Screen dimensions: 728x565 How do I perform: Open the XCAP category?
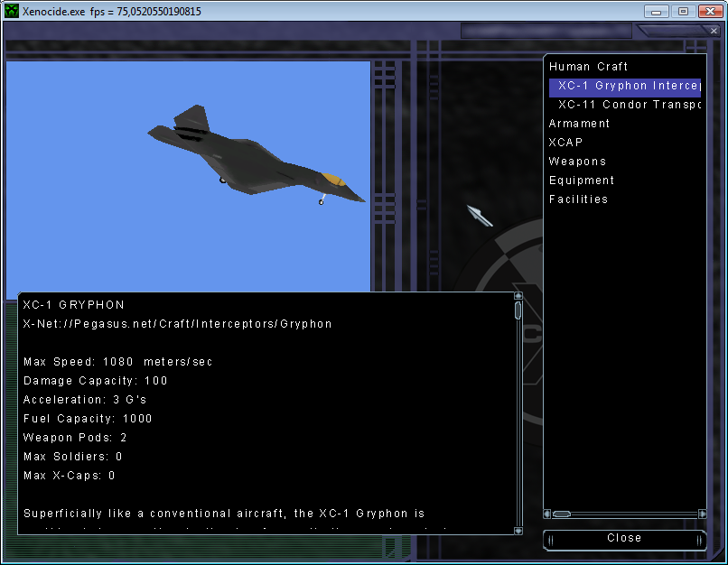click(565, 143)
